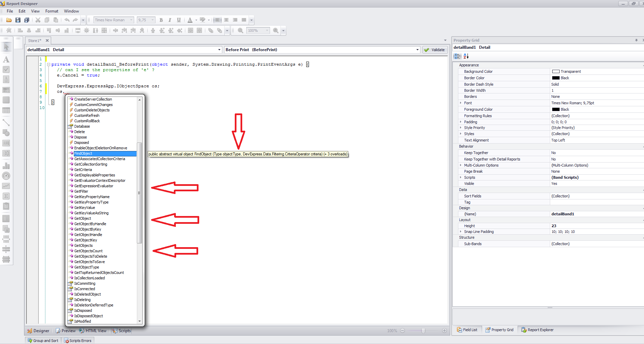644x344 pixels.
Task: Open the Group and Sort panel
Action: tap(43, 341)
